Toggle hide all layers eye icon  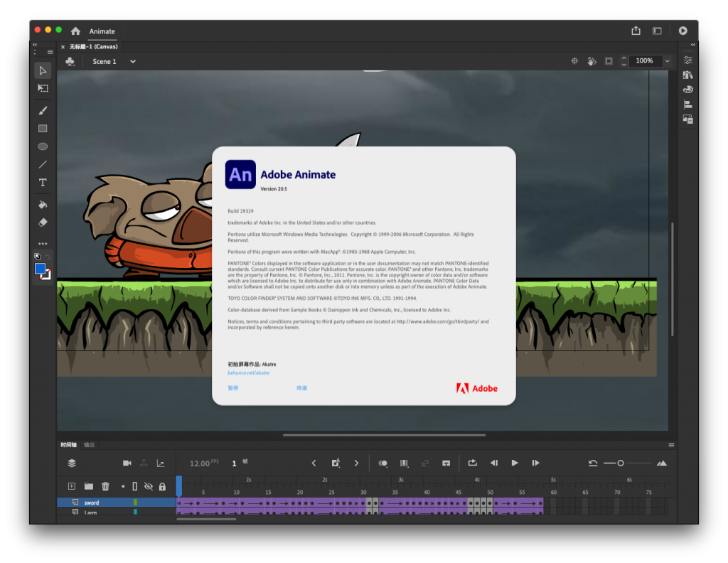(x=149, y=486)
